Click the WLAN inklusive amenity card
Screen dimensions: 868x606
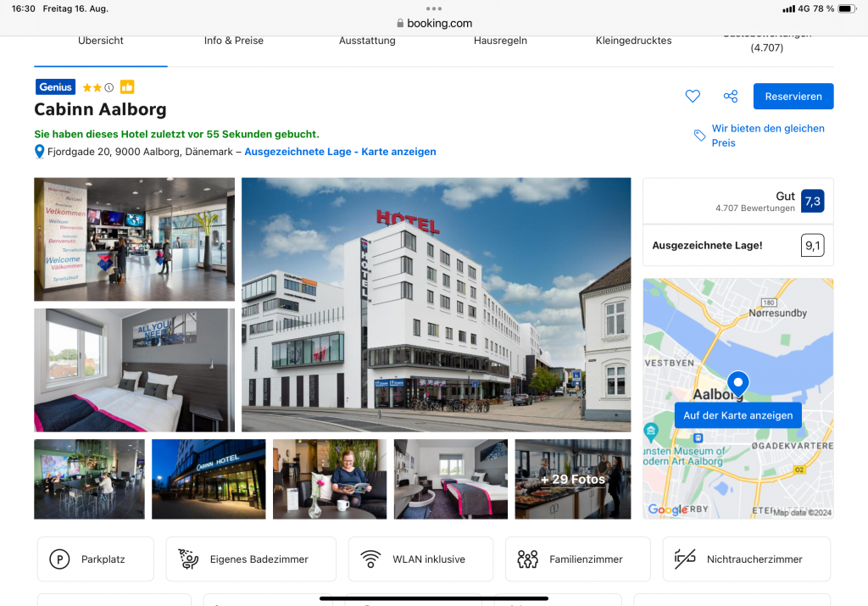pos(420,559)
